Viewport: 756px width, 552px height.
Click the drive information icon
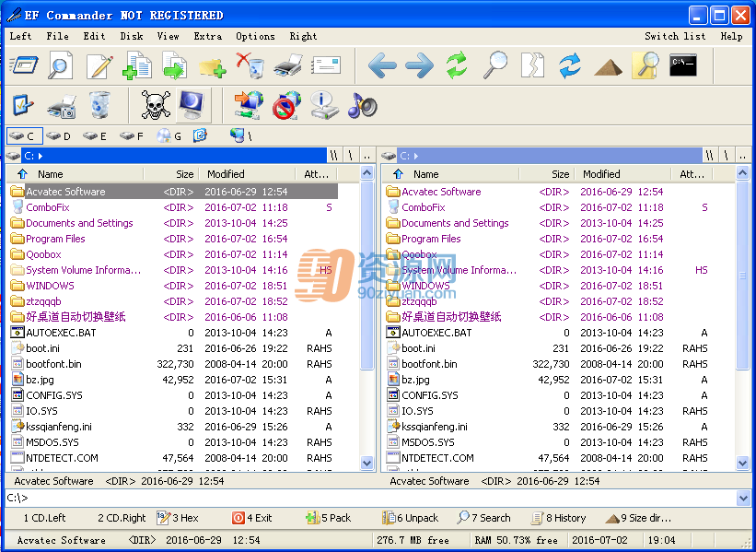point(324,105)
